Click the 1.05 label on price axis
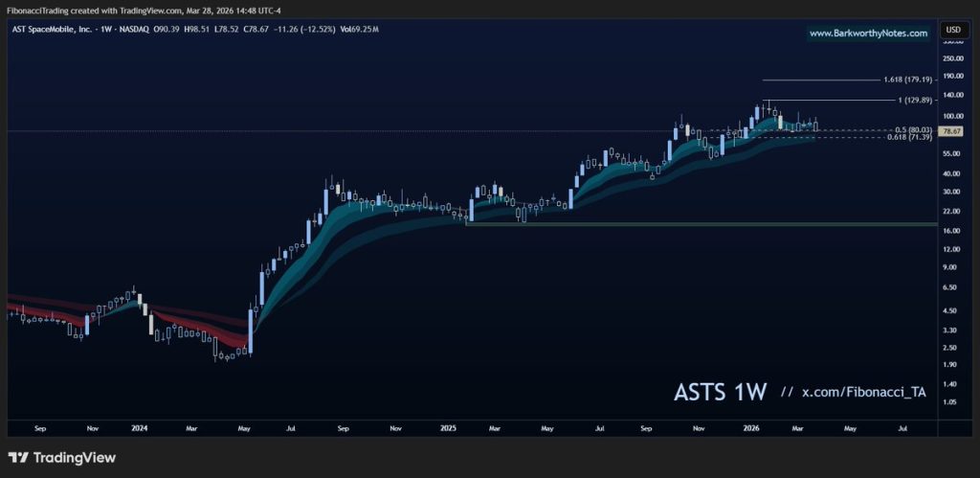 [952, 402]
